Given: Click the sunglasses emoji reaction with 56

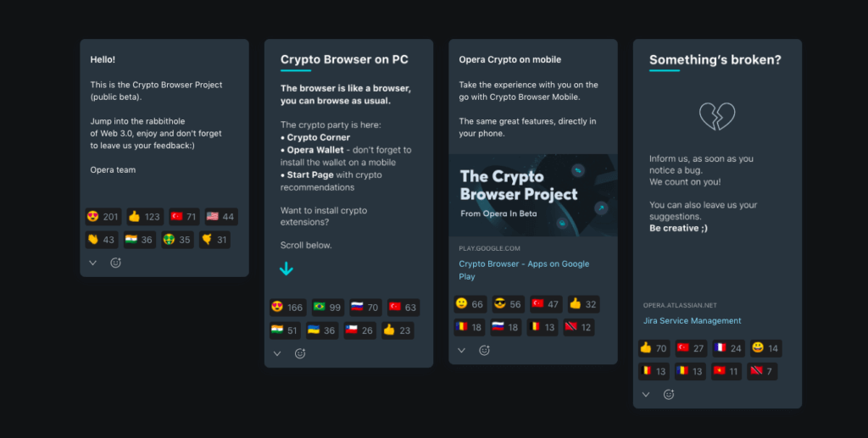Looking at the screenshot, I should (x=506, y=304).
